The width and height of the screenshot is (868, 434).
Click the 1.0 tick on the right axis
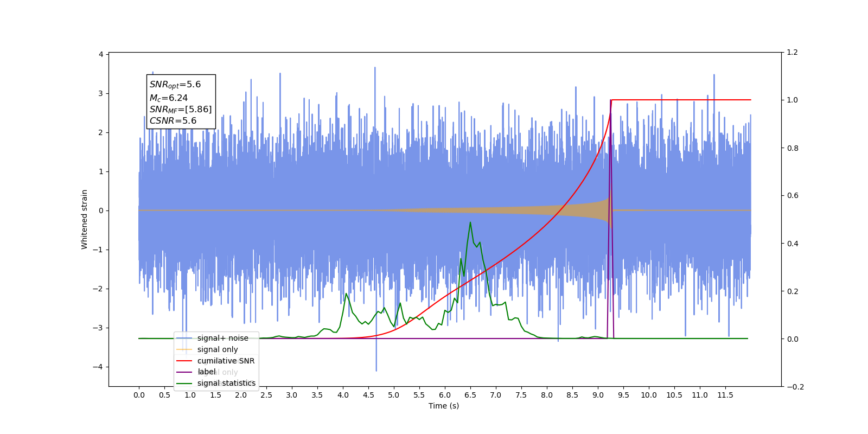pyautogui.click(x=793, y=100)
